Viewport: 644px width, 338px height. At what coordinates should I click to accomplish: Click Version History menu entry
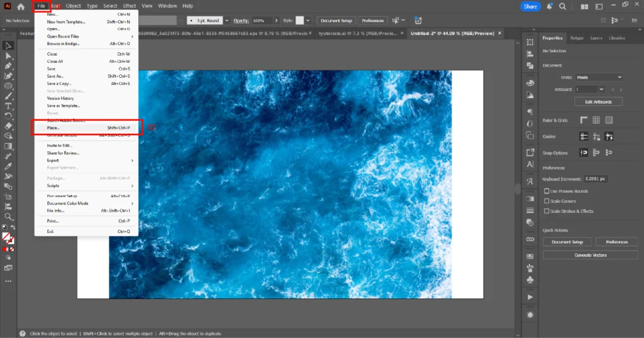tap(86, 99)
